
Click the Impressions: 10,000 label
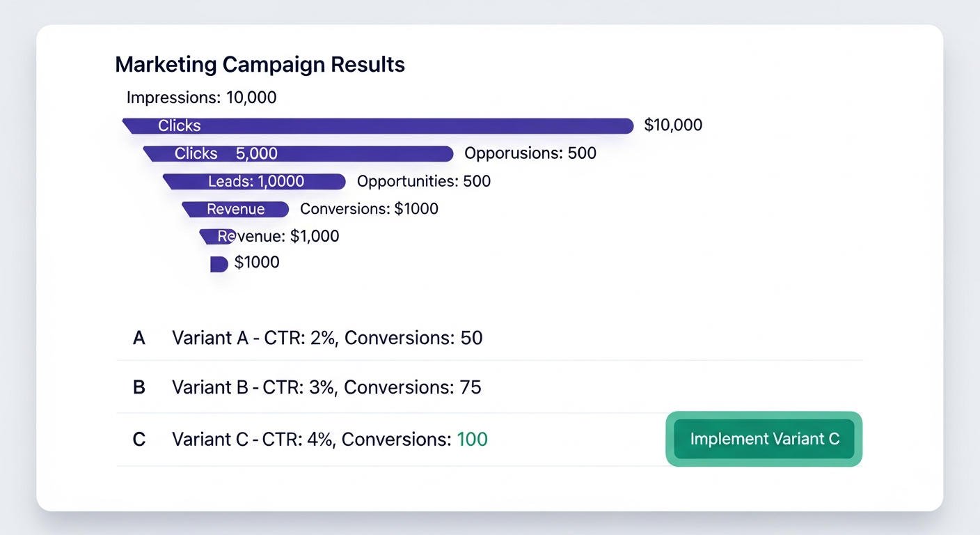click(202, 98)
